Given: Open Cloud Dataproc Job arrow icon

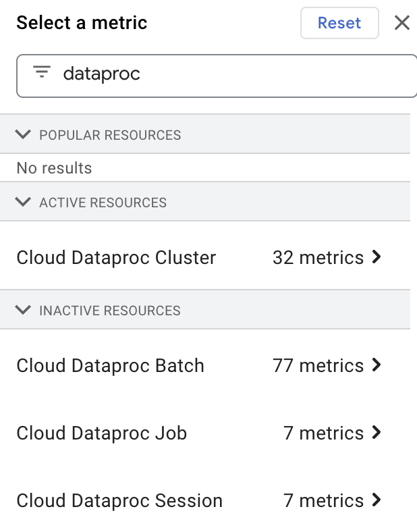Looking at the screenshot, I should tap(377, 433).
